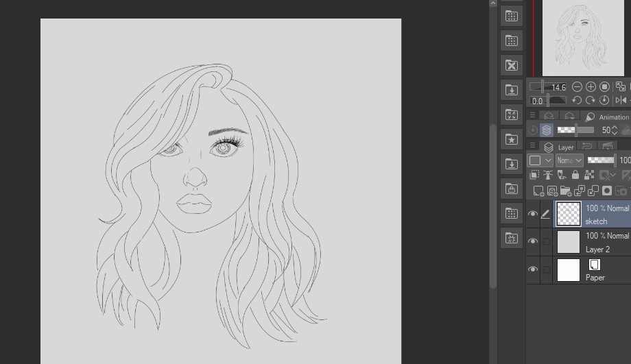This screenshot has height=364, width=631.
Task: Tick the selection box of Paper layer
Action: (546, 269)
